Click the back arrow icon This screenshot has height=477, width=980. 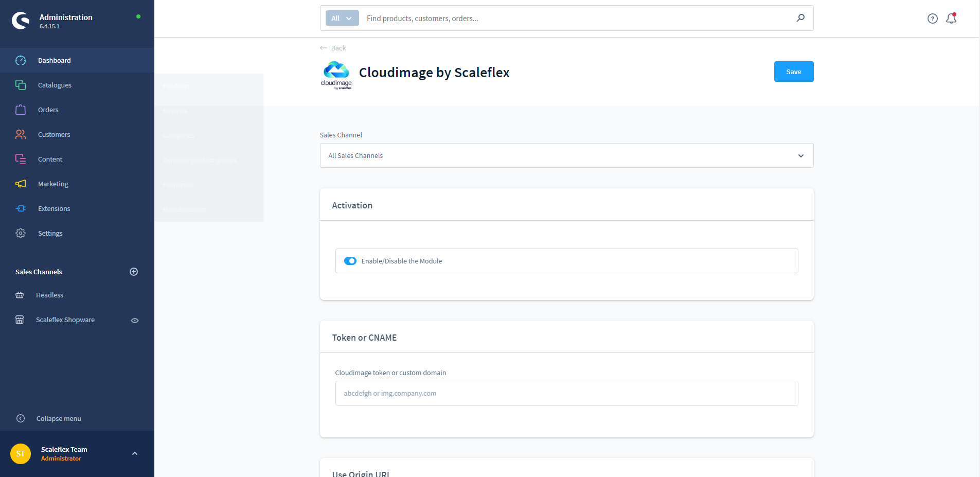324,48
